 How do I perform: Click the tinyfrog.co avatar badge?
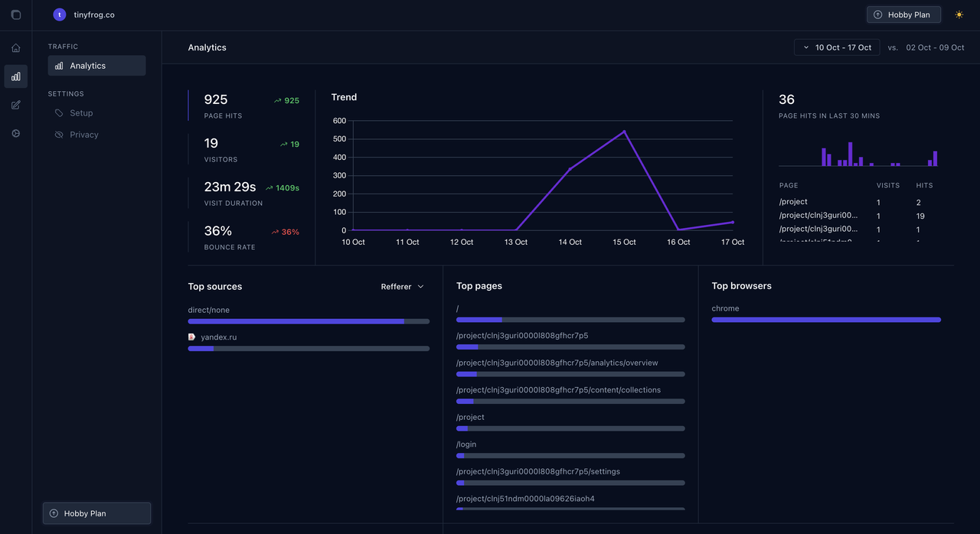60,15
